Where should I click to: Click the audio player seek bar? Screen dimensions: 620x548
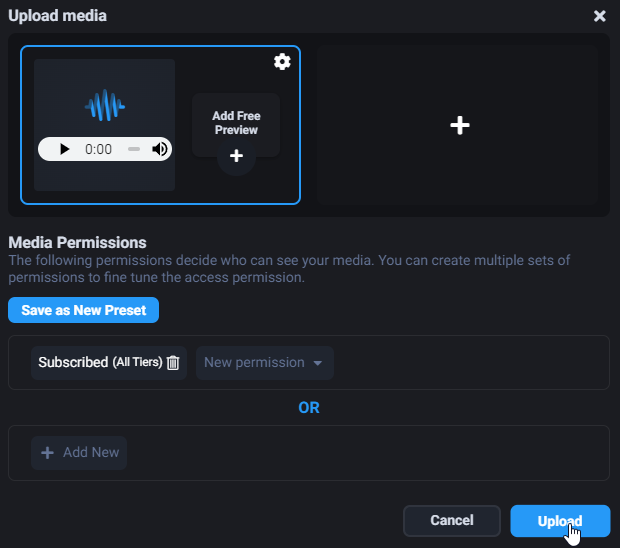pyautogui.click(x=134, y=149)
